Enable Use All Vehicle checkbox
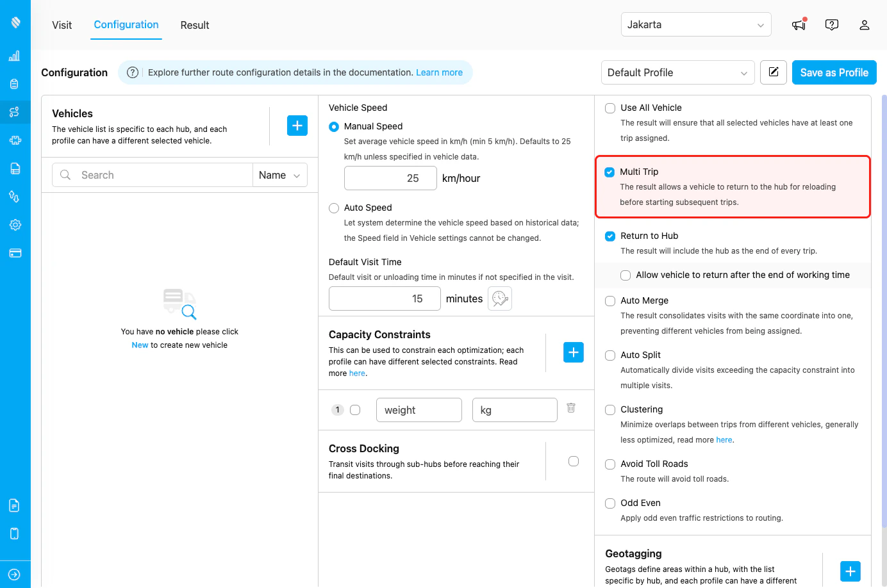This screenshot has height=588, width=887. [x=610, y=108]
